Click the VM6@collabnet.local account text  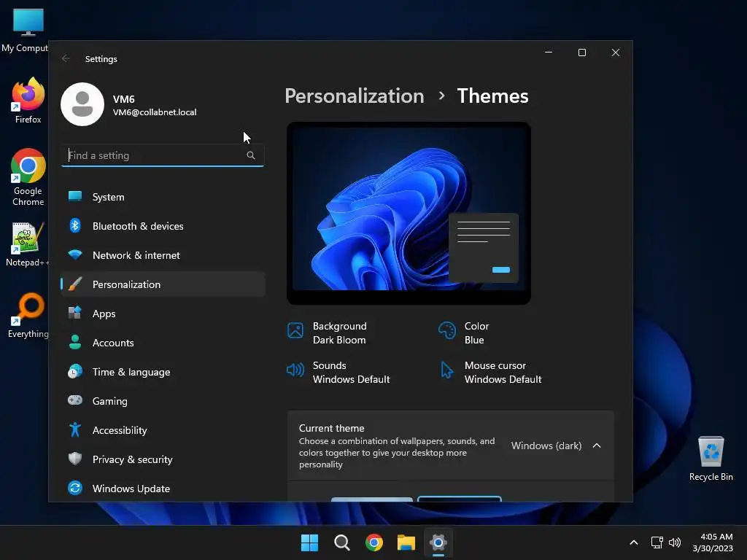click(x=155, y=112)
